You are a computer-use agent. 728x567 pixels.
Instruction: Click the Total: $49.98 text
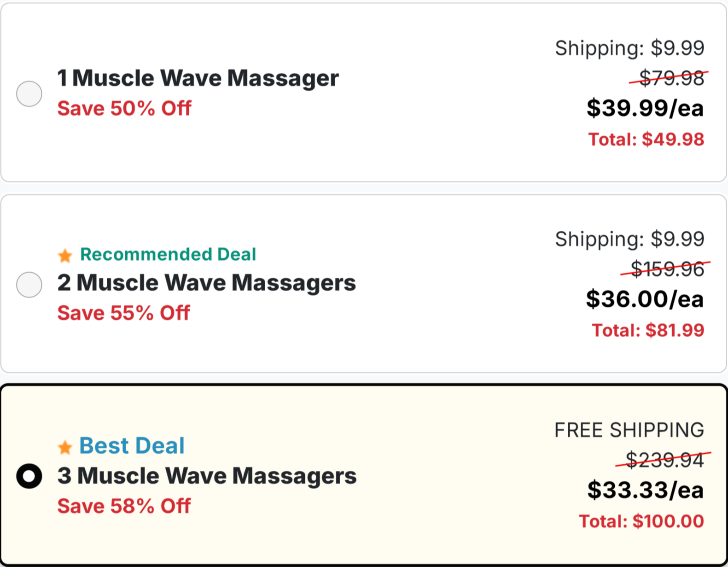point(646,139)
